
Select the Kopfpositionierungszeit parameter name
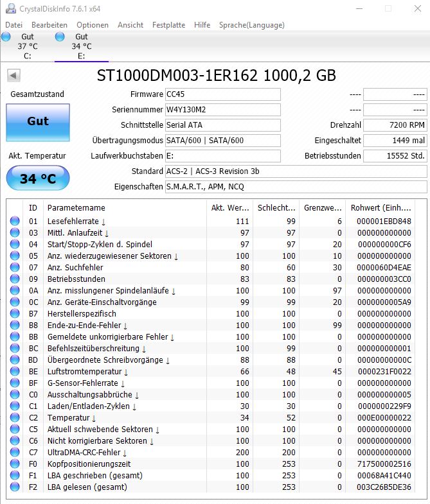[x=89, y=464]
